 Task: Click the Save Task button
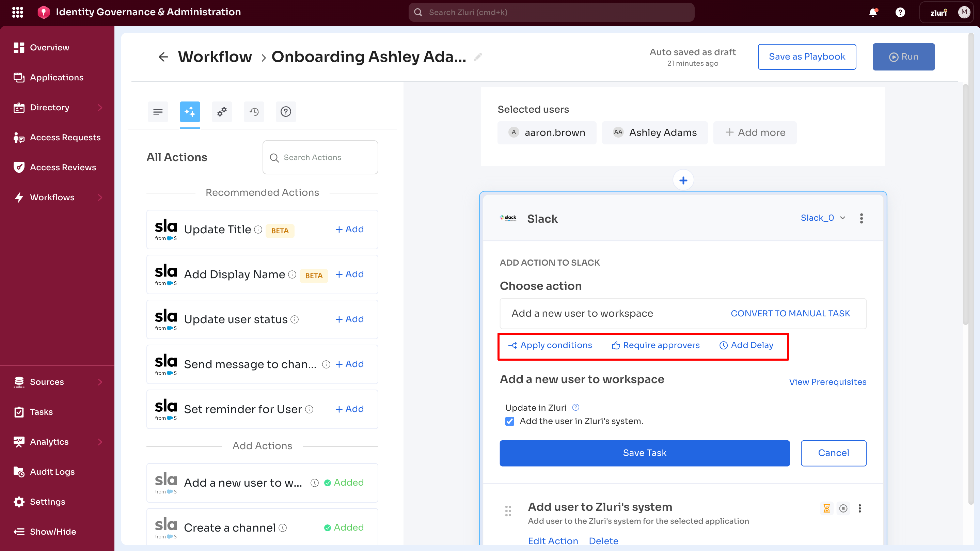(x=645, y=453)
